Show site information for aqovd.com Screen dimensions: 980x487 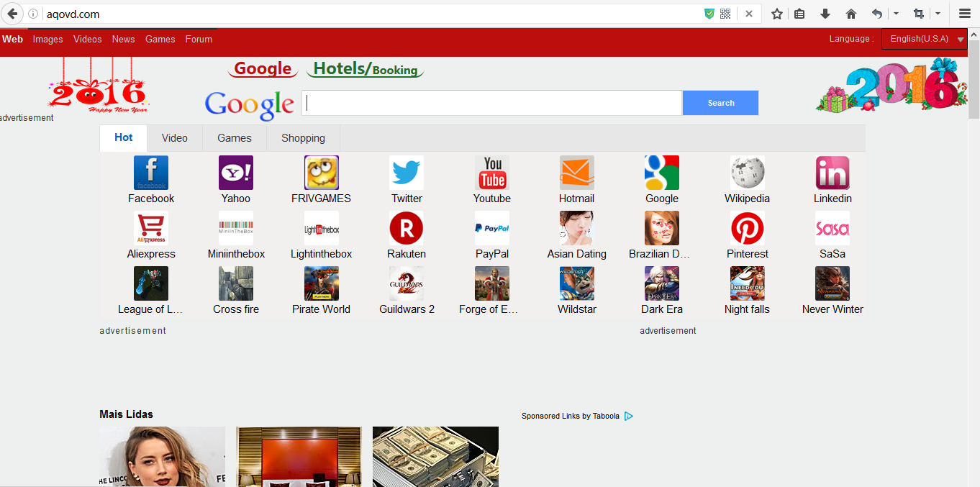(x=33, y=14)
